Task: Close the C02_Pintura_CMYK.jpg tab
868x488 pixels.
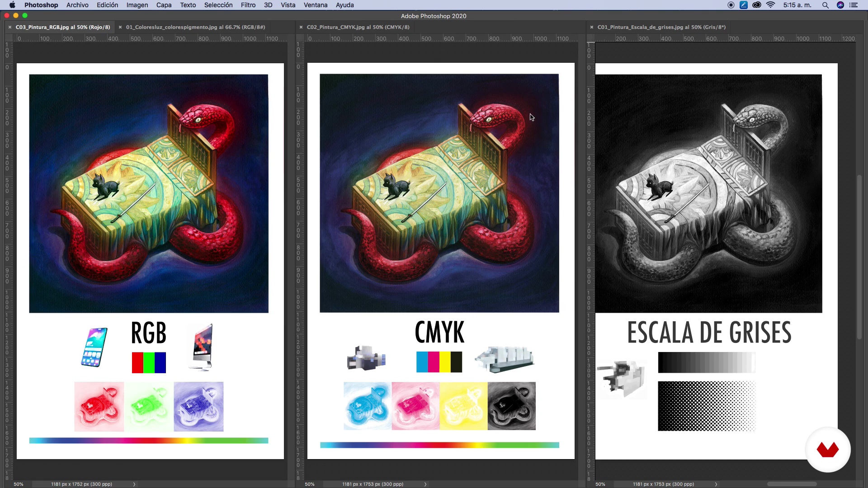Action: pyautogui.click(x=301, y=27)
